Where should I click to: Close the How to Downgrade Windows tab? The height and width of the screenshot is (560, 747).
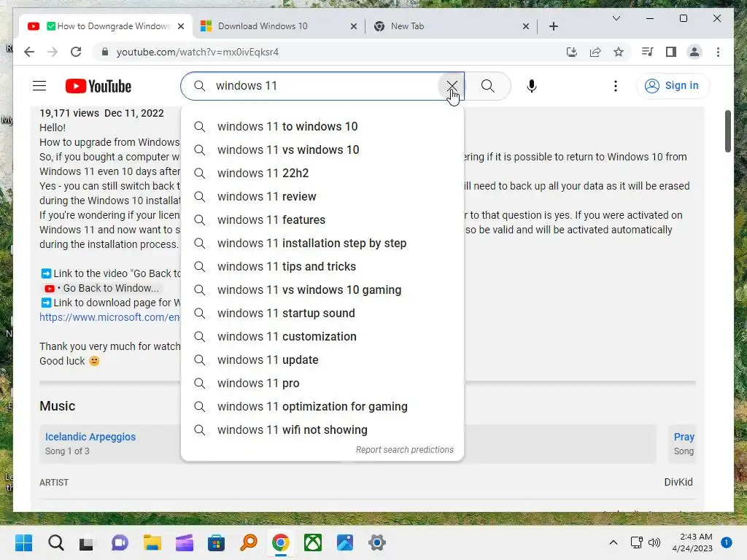tap(181, 26)
